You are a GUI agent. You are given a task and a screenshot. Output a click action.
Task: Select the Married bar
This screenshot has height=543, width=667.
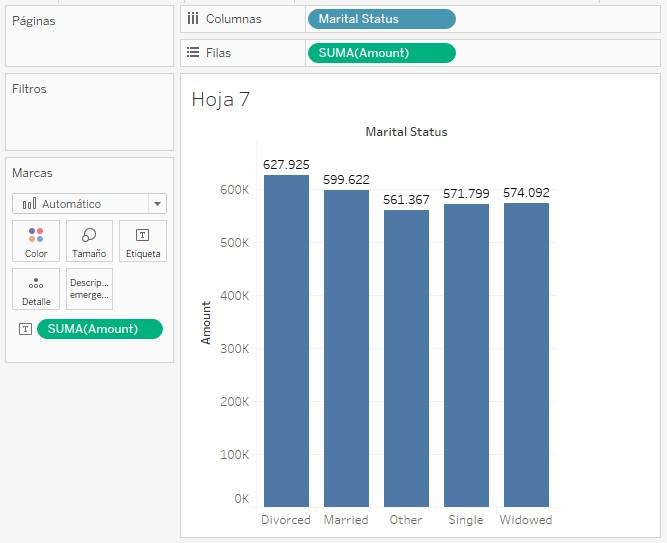click(x=346, y=348)
